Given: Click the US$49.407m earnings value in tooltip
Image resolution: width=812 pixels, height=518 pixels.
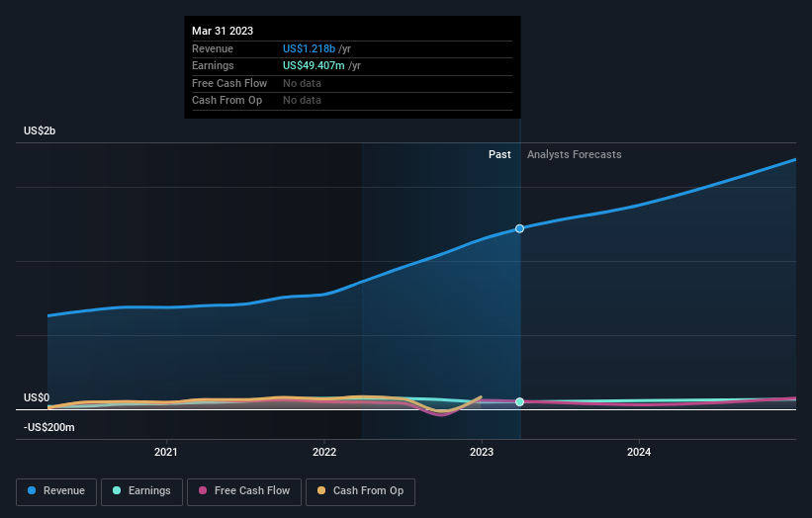Looking at the screenshot, I should coord(315,65).
